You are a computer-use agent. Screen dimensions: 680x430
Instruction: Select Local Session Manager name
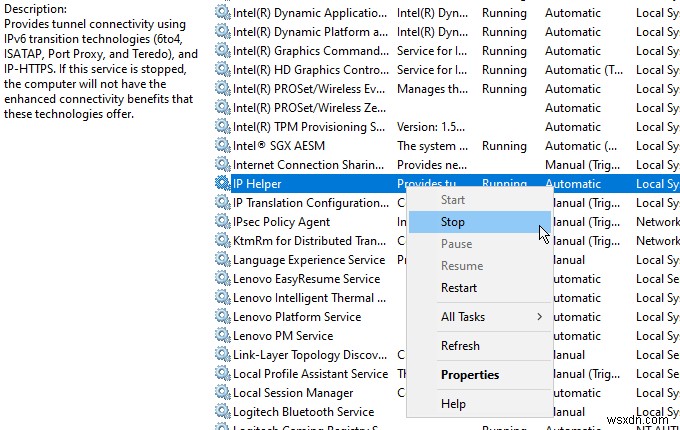[293, 393]
